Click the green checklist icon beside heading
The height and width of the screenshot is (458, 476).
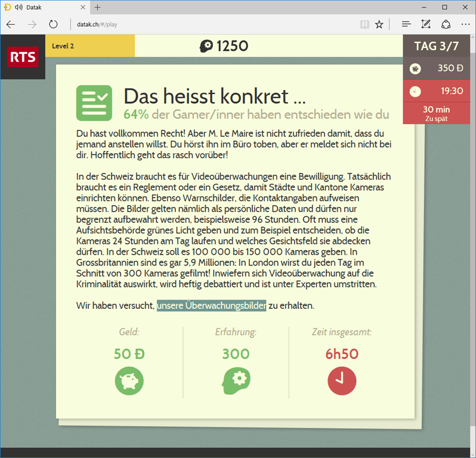click(94, 103)
